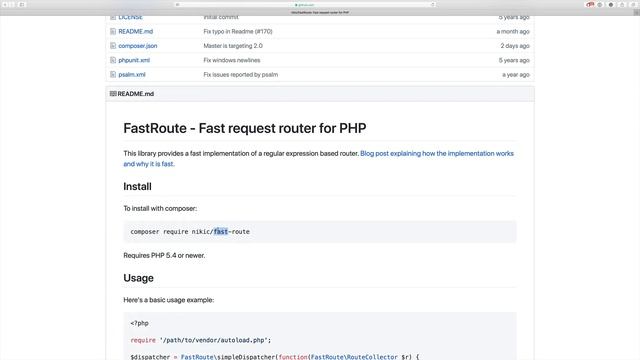Open the partially visible LICENSE file link
Screen dimensions: 640x360
tap(131, 18)
